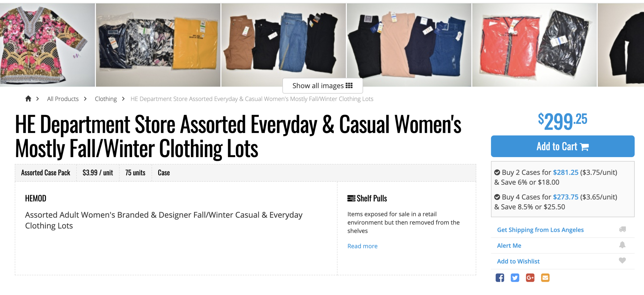Image resolution: width=644 pixels, height=295 pixels.
Task: Select the Buy 4 Cases offer checkmark
Action: click(x=497, y=197)
